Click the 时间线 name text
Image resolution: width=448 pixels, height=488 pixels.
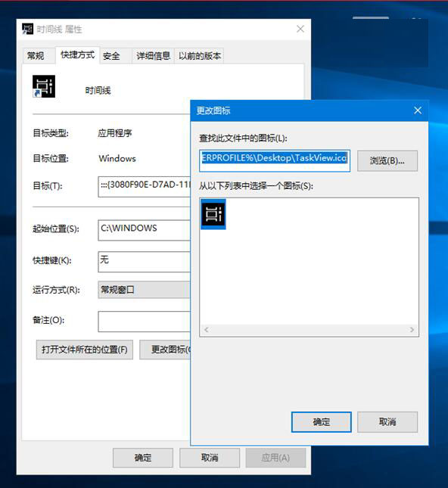[x=98, y=91]
